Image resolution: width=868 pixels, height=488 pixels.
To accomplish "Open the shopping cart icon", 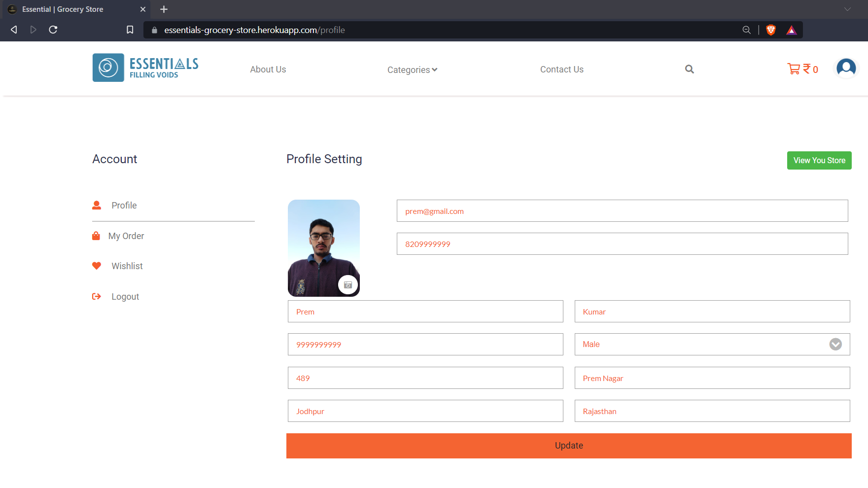I will [x=794, y=69].
